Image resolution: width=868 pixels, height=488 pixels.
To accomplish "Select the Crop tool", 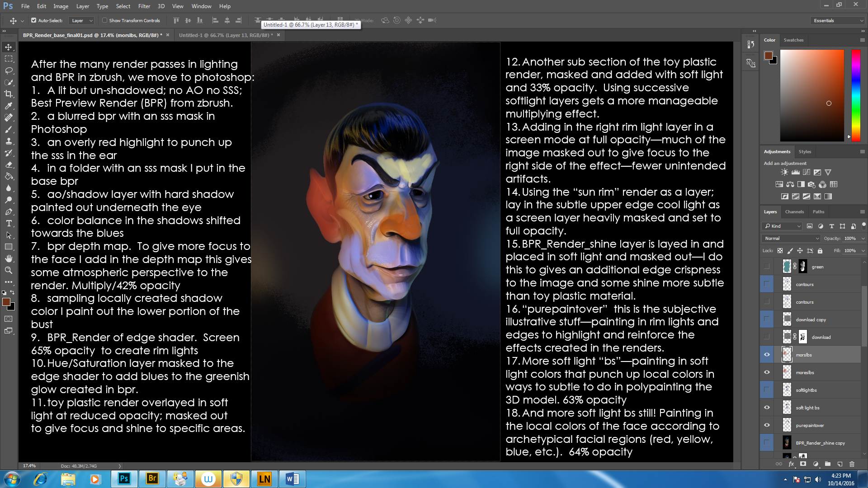I will pos(9,94).
